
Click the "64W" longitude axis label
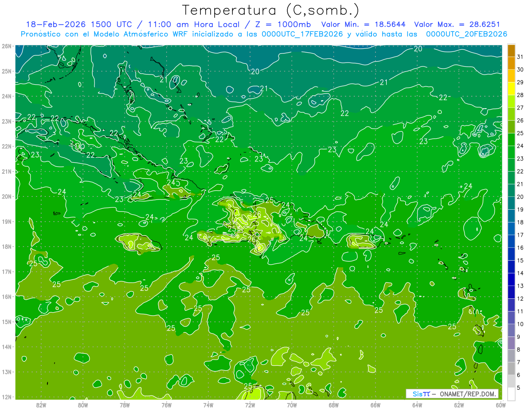pyautogui.click(x=417, y=405)
